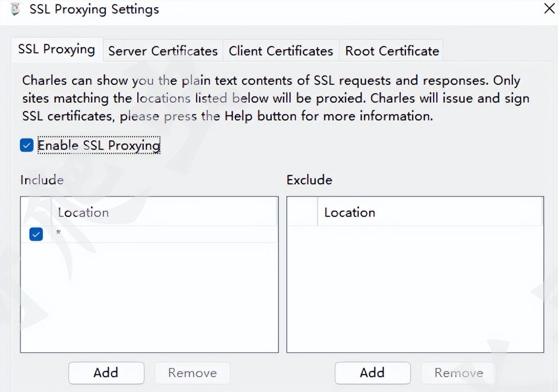Screen dimensions: 558x392
Task: Click Remove under the Include list
Action: (x=192, y=373)
